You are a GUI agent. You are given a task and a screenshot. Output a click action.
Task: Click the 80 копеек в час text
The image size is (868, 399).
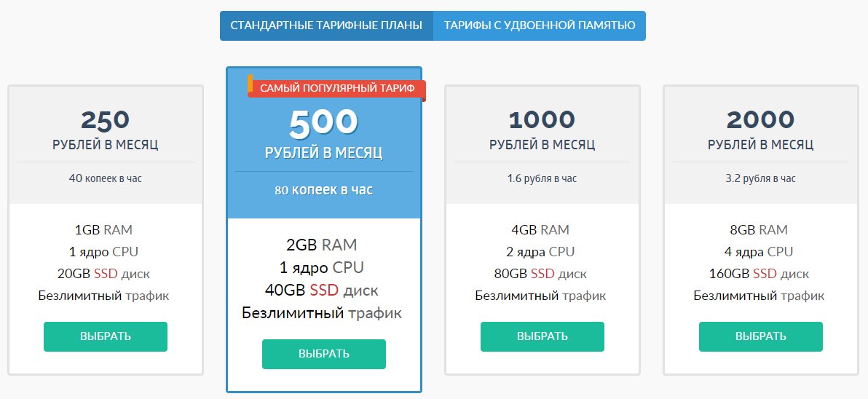[324, 190]
